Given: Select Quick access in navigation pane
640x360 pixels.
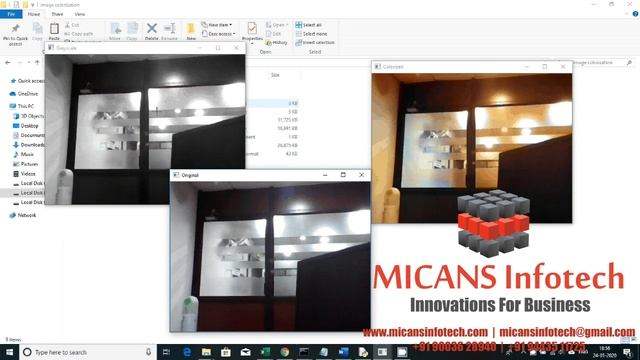Looking at the screenshot, I should 27,81.
